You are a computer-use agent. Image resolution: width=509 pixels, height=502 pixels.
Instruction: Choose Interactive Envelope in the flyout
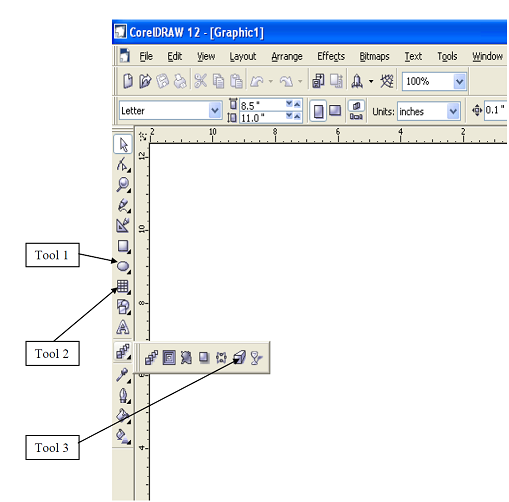(x=221, y=358)
